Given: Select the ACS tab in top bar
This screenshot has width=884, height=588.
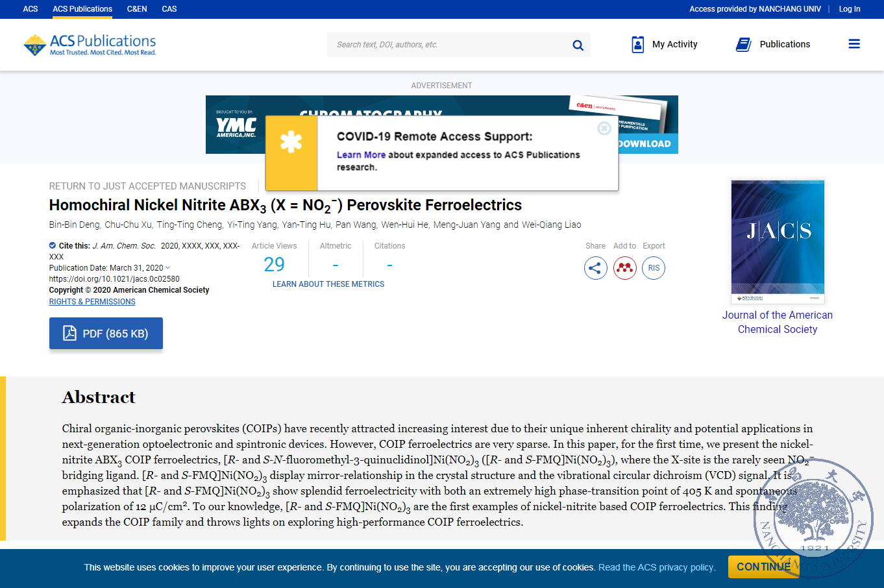Looking at the screenshot, I should [x=31, y=9].
